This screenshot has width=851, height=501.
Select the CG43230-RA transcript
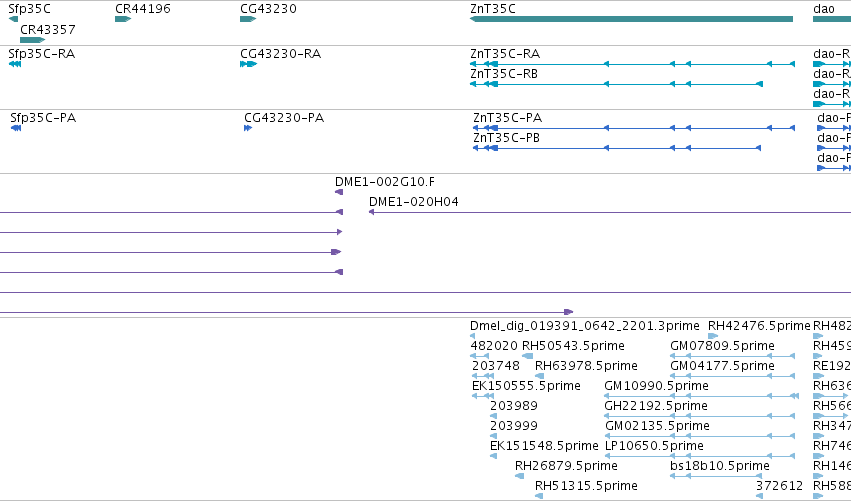[x=248, y=64]
